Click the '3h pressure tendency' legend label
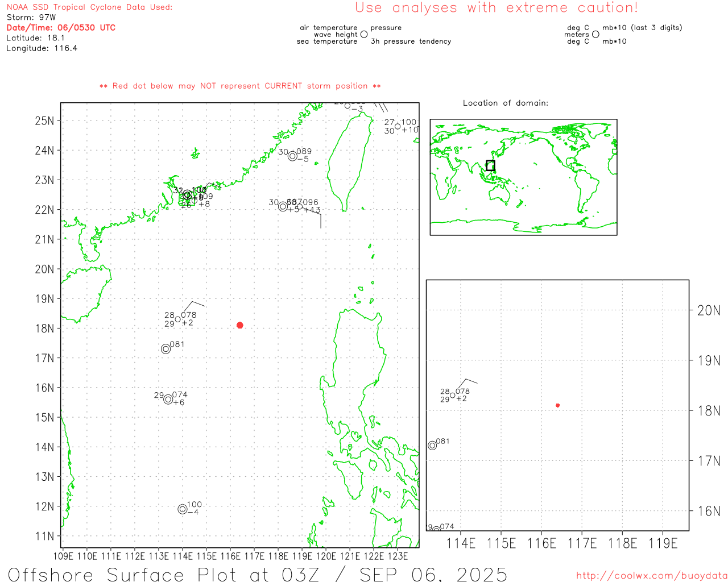 click(411, 41)
